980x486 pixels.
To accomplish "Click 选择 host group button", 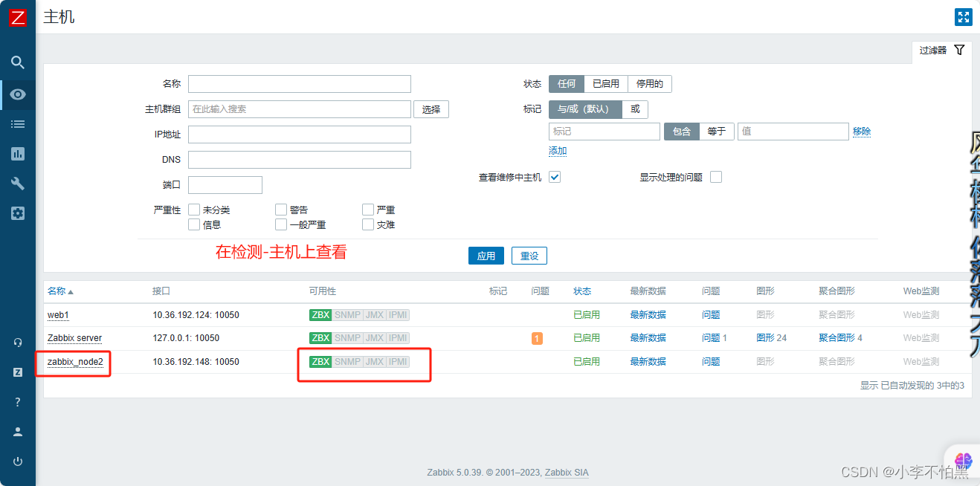I will click(431, 109).
